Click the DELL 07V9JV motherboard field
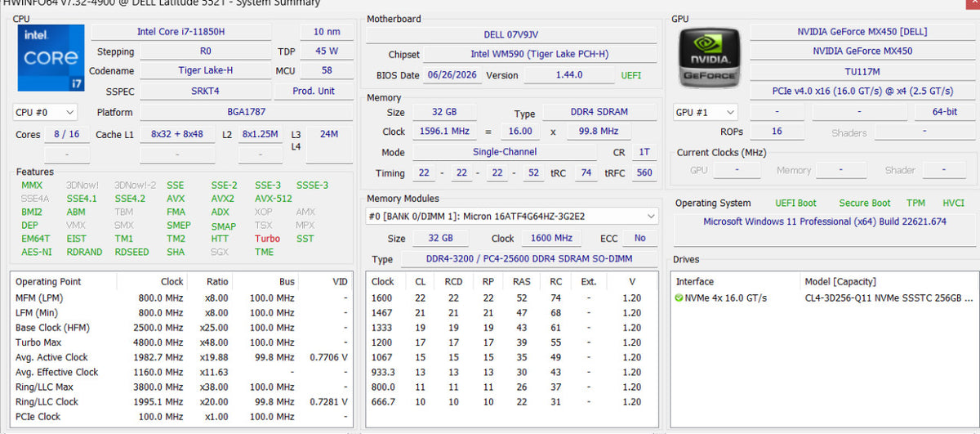This screenshot has width=980, height=434. 511,35
